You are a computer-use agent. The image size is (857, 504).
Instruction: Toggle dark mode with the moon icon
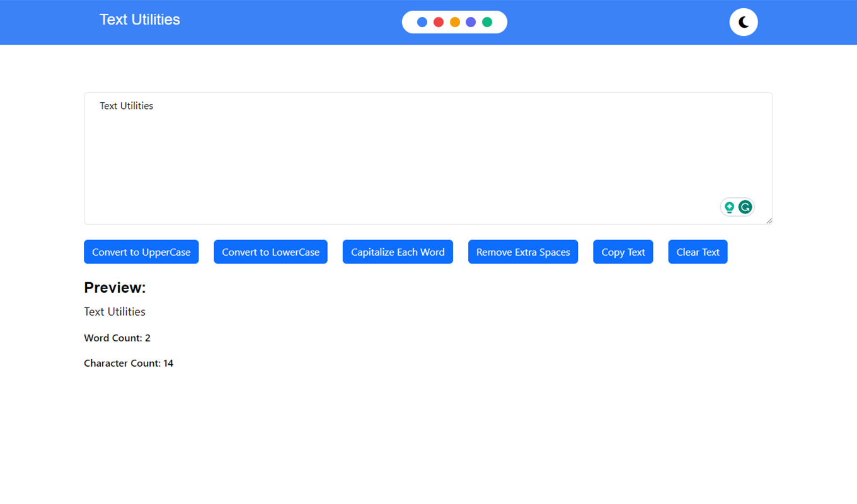[744, 22]
